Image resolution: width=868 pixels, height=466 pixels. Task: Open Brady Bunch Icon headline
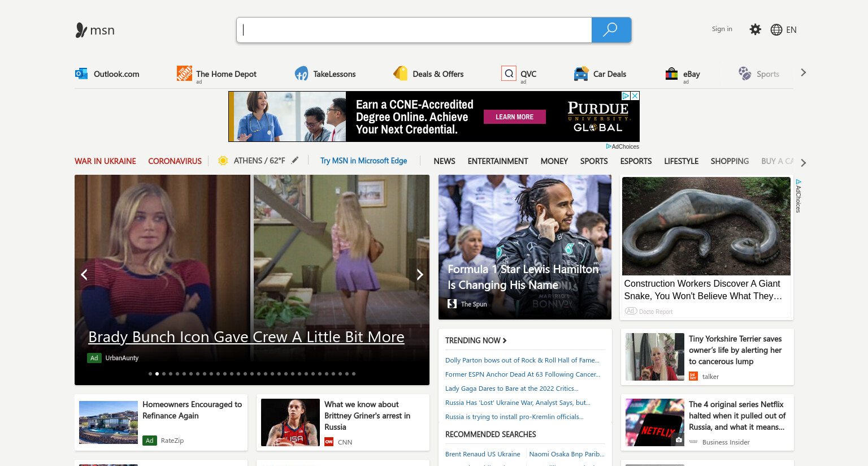pos(246,337)
